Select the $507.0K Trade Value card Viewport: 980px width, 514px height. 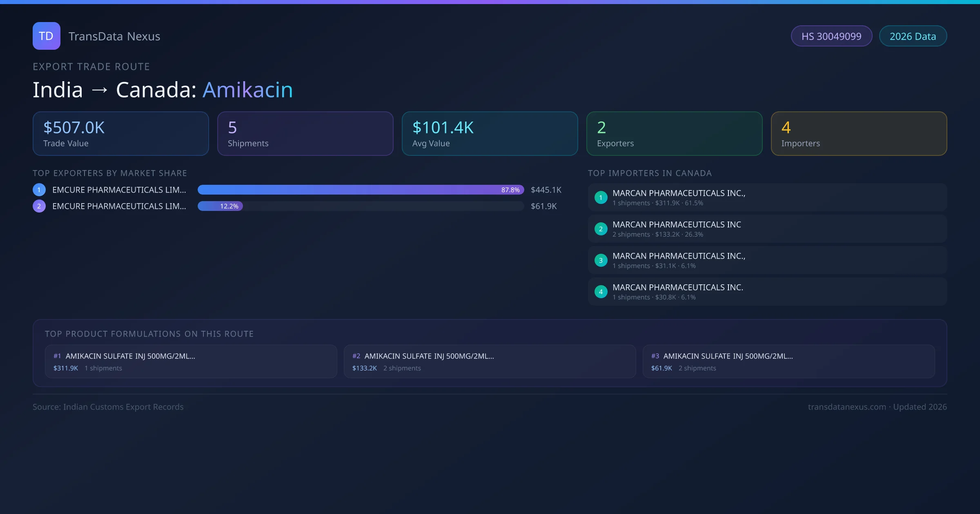[x=120, y=134]
